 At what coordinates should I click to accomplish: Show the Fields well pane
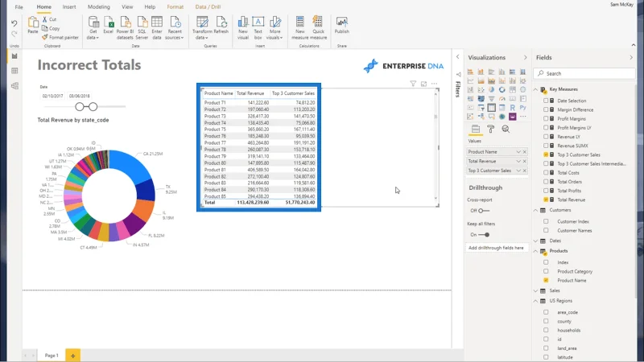pos(476,130)
